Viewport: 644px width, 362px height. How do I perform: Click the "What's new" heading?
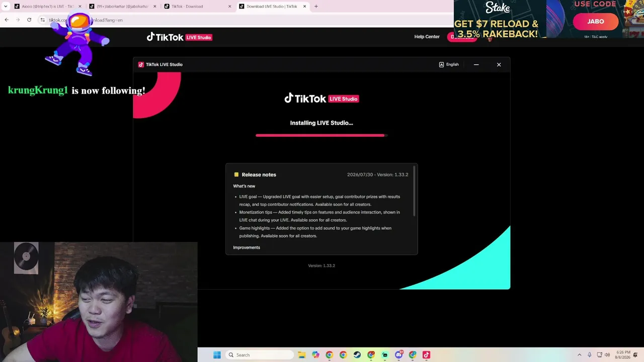[x=244, y=186]
